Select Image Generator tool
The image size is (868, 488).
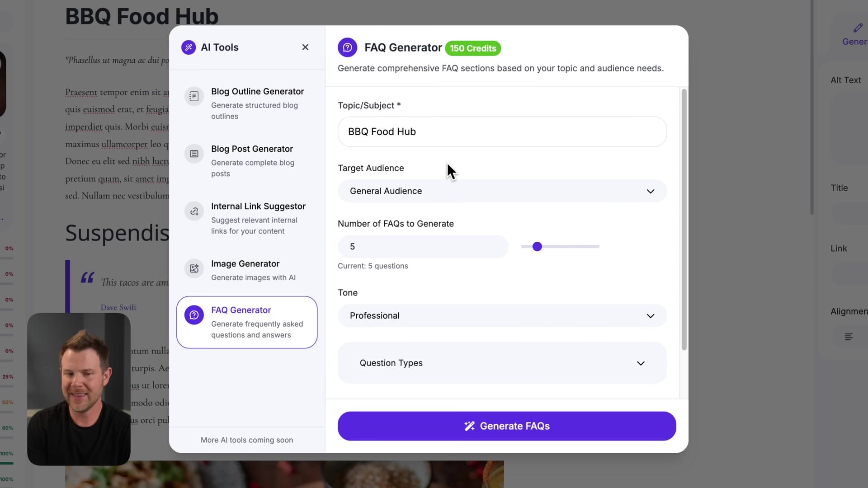247,270
